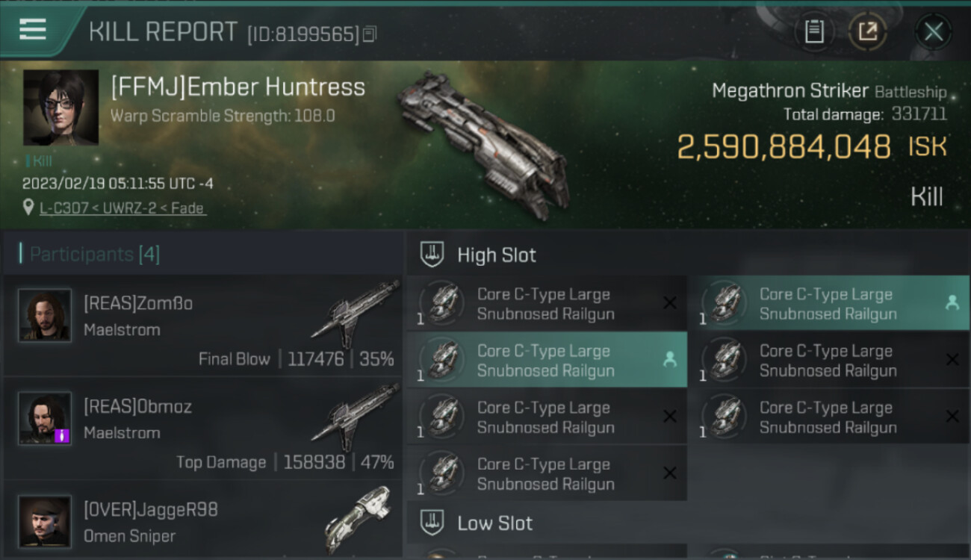Select the Low Slot section header

(x=494, y=523)
